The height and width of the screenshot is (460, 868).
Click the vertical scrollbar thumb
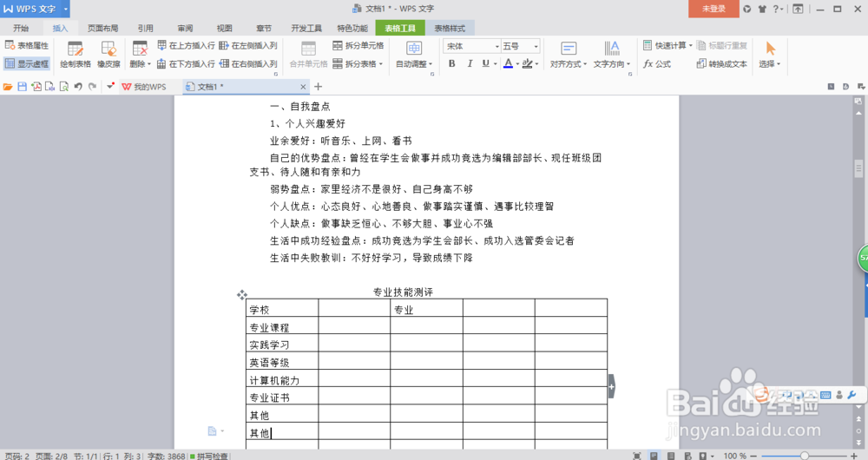click(x=858, y=168)
